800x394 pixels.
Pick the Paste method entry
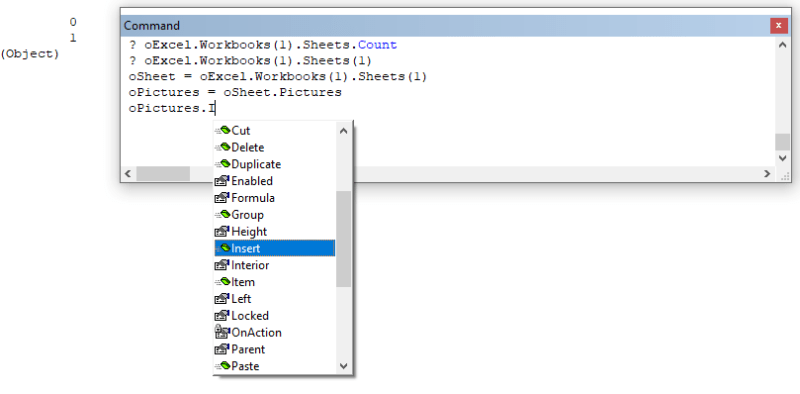[x=274, y=366]
